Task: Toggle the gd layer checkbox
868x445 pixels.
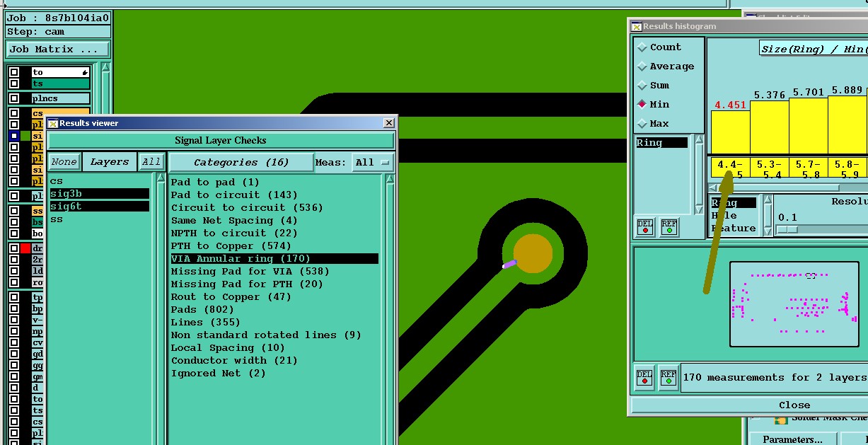Action: pos(14,354)
